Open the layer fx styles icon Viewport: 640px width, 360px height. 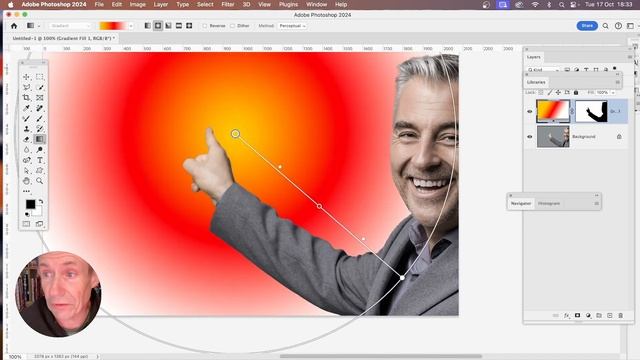(567, 316)
